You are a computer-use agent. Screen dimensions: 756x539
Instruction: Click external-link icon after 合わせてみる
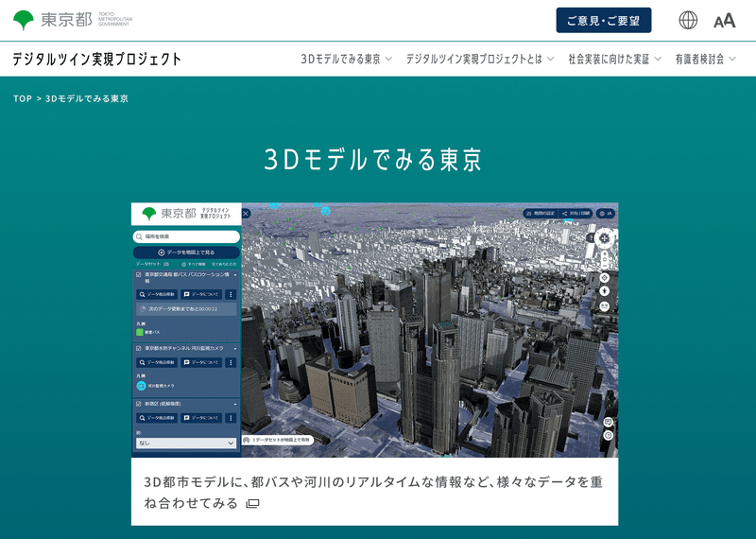[253, 504]
